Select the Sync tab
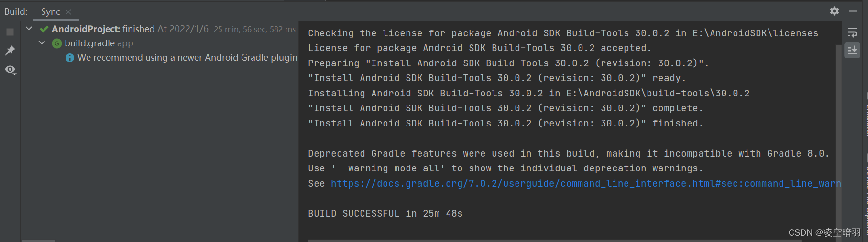The width and height of the screenshot is (868, 242). click(50, 12)
